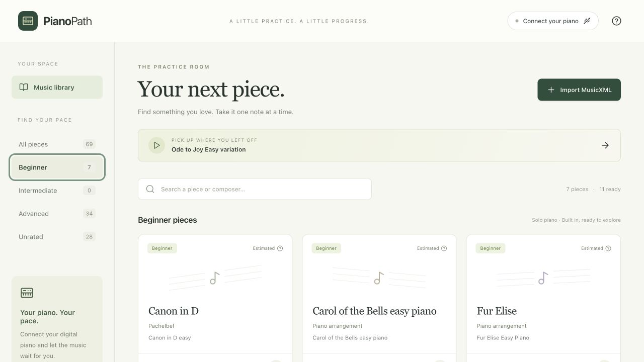Image resolution: width=644 pixels, height=362 pixels.
Task: Open the Carol of the Bells easy piano card
Action: [x=379, y=298]
